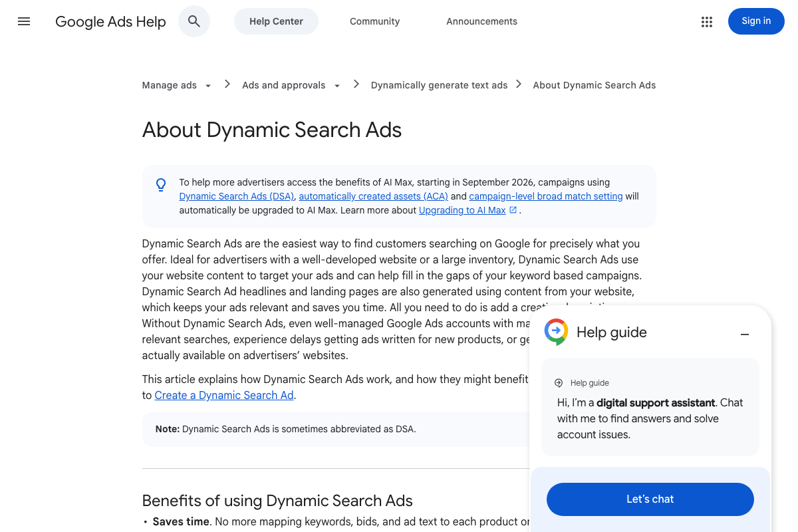798x532 pixels.
Task: Open the Dynamic Search Ads (DSA) link
Action: (x=237, y=196)
